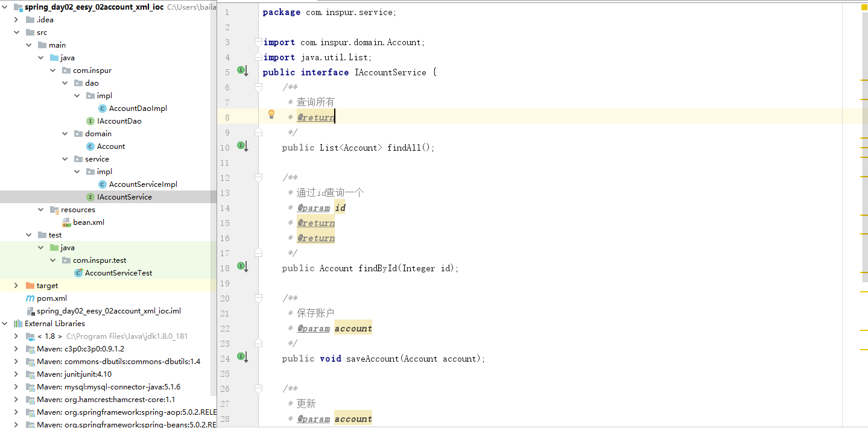The image size is (868, 428).
Task: Expand the JDK 1.8 library node
Action: click(17, 336)
